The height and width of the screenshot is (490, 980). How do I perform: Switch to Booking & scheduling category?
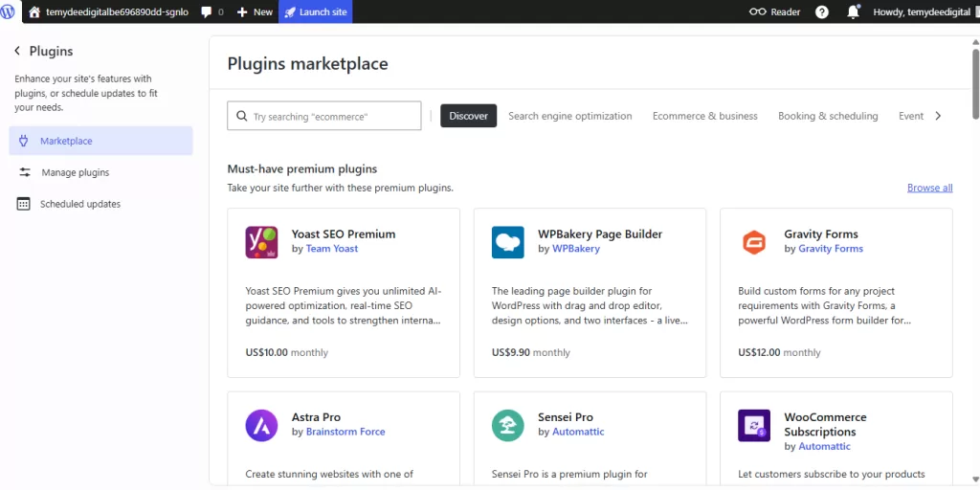tap(828, 116)
